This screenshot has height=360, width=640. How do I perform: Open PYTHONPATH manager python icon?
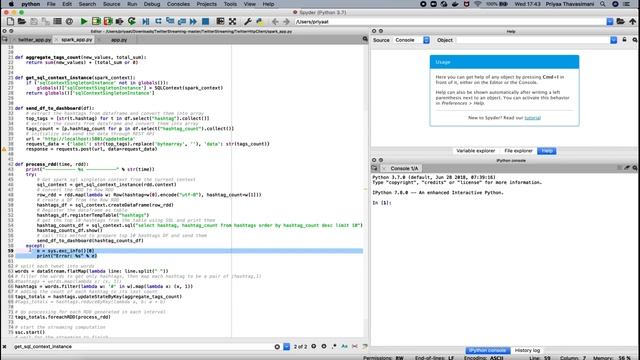coord(260,22)
